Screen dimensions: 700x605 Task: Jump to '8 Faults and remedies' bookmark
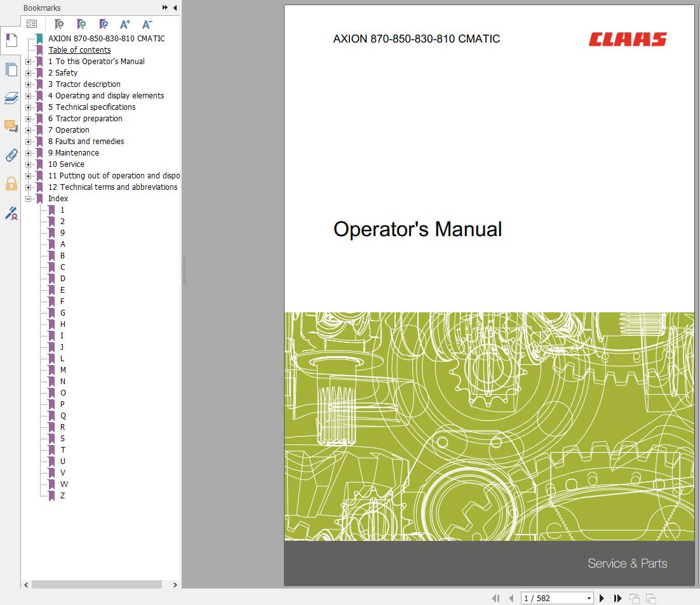86,142
